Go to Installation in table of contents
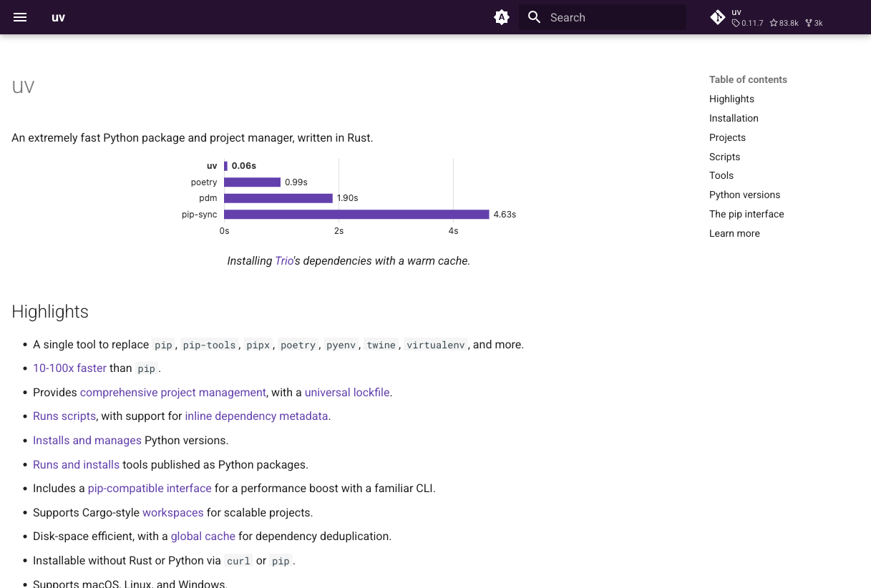 tap(734, 118)
